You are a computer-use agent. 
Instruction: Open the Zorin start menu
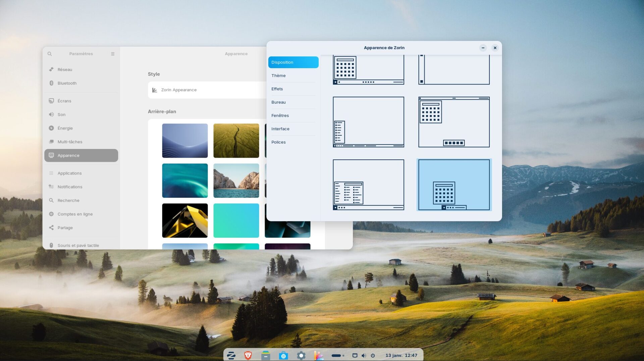(x=231, y=355)
